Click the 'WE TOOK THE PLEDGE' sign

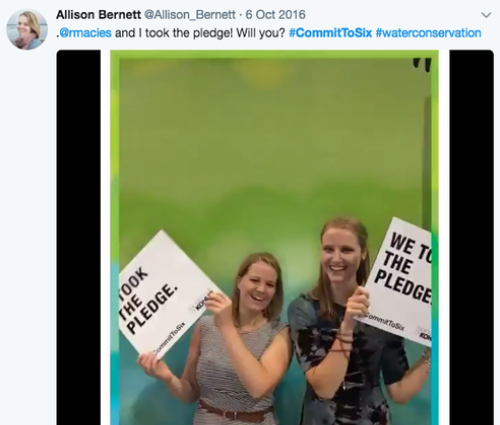pyautogui.click(x=396, y=282)
